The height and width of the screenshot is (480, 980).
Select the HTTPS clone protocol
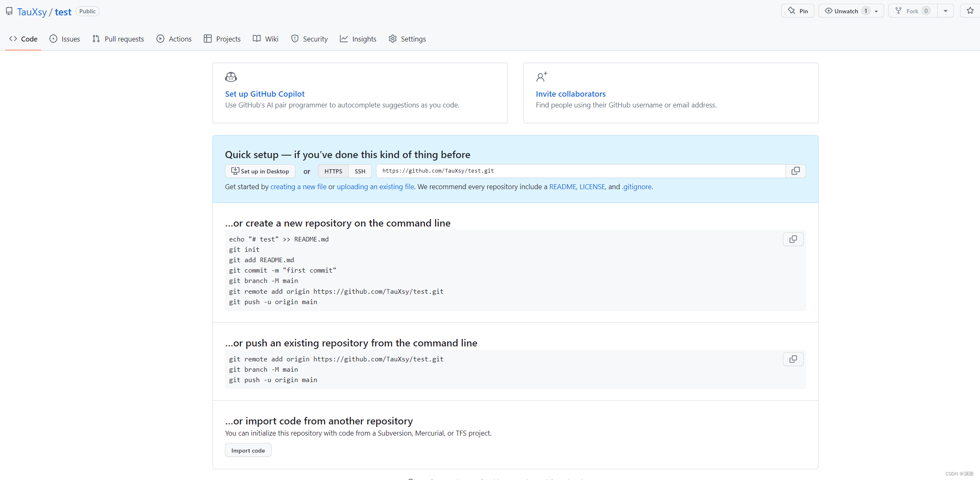(333, 171)
